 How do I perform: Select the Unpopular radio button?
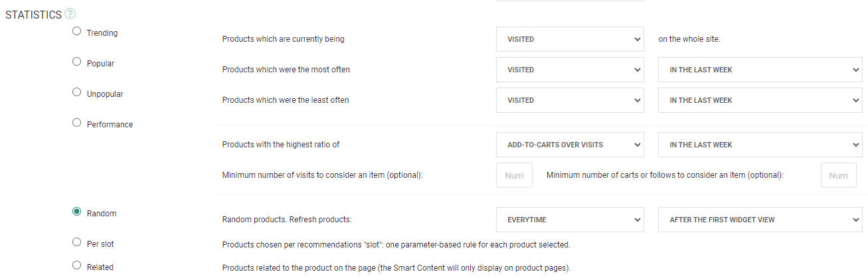point(77,92)
